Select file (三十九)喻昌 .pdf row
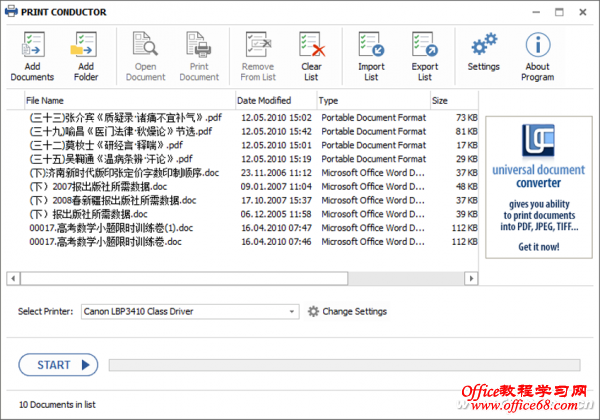The height and width of the screenshot is (420, 600). (242, 131)
